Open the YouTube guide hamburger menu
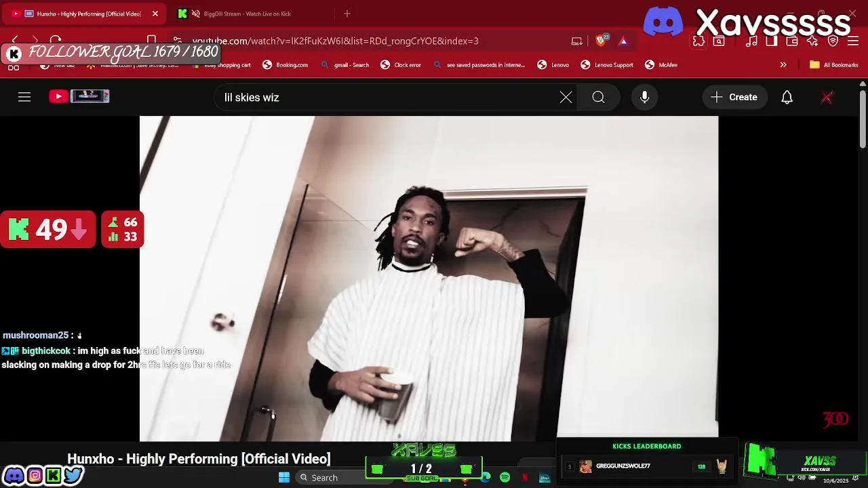Viewport: 868px width, 488px height. point(24,98)
